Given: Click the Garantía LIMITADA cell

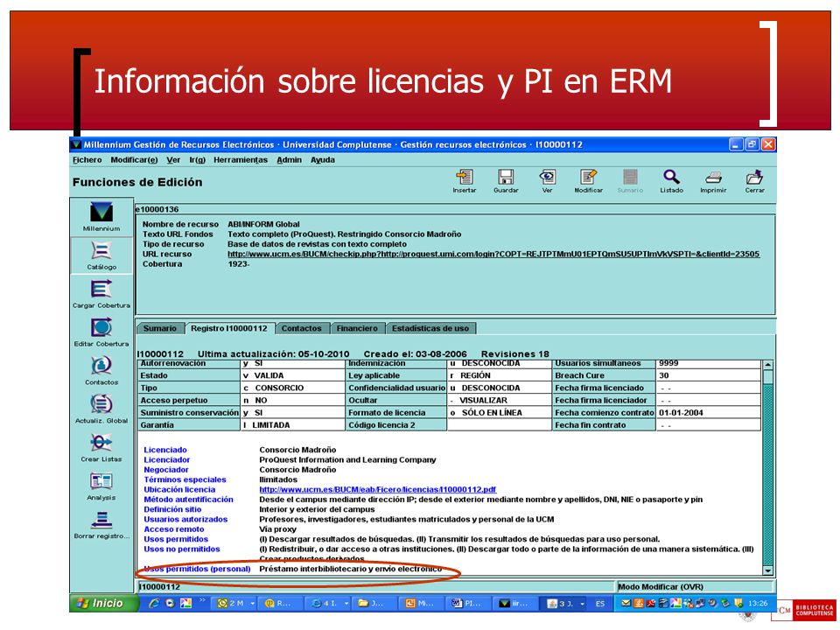Looking at the screenshot, I should pos(293,425).
